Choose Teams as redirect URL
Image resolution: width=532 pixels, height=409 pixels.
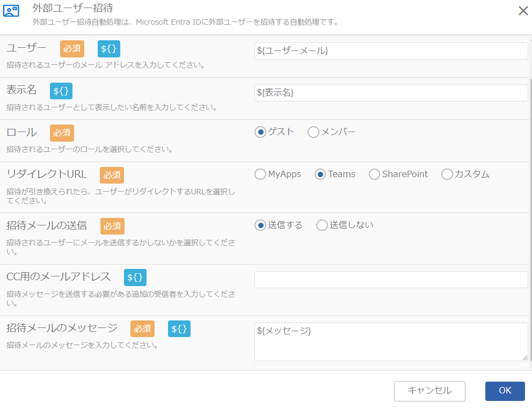click(x=320, y=174)
